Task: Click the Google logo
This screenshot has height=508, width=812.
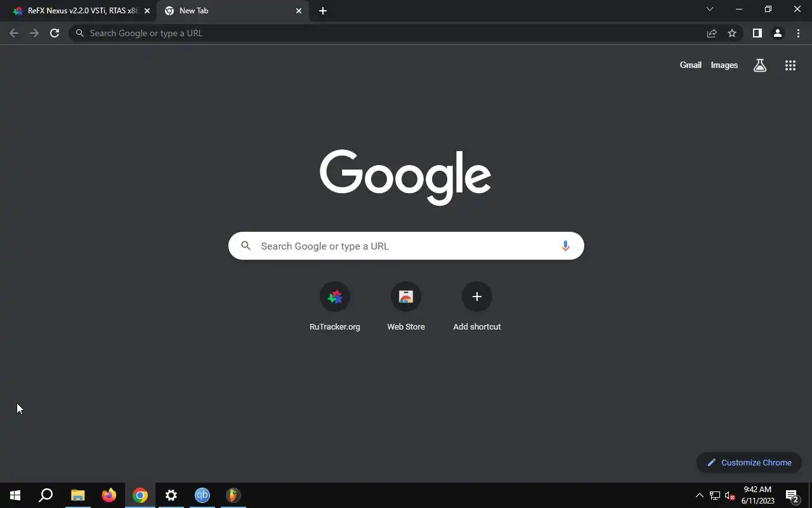Action: click(405, 177)
